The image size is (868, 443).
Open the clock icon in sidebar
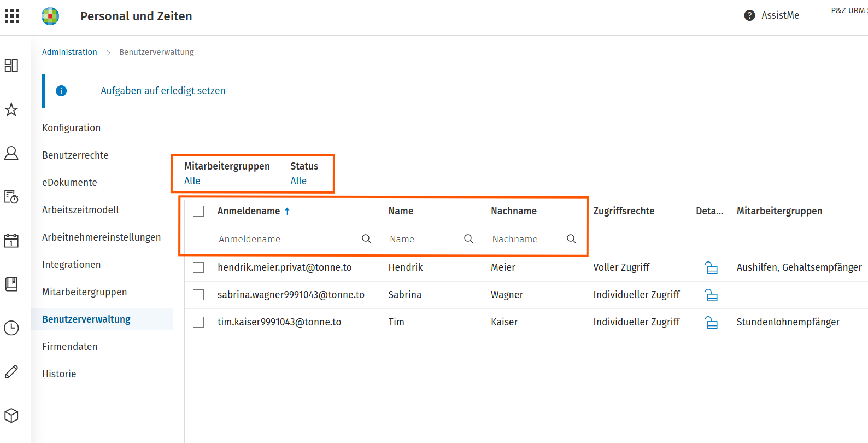(11, 328)
